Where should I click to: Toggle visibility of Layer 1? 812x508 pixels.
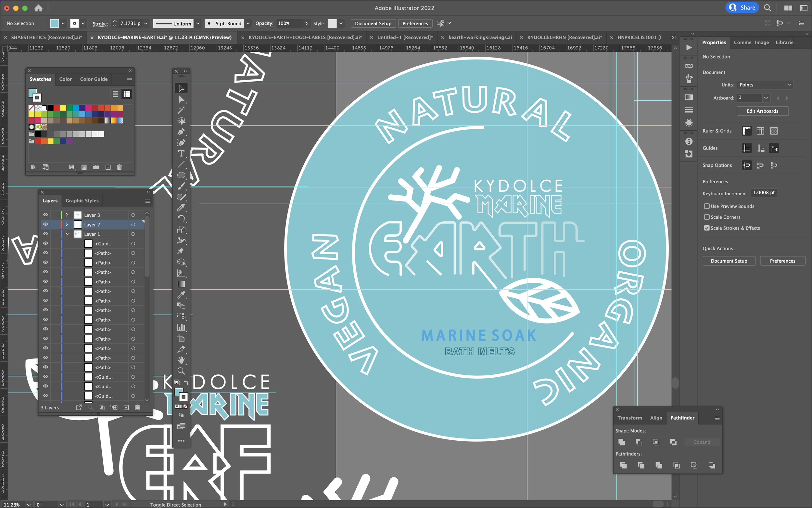(46, 234)
